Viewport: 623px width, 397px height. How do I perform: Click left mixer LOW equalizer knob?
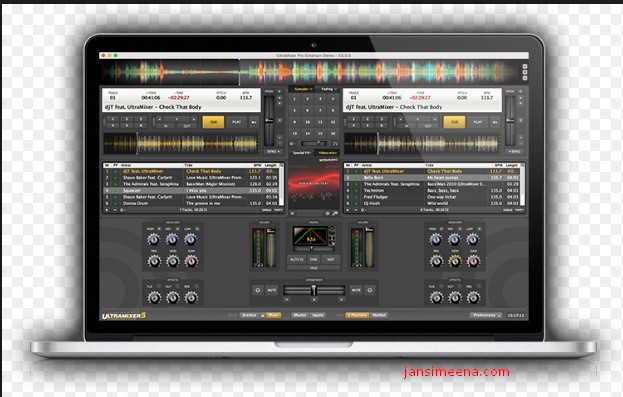[190, 239]
